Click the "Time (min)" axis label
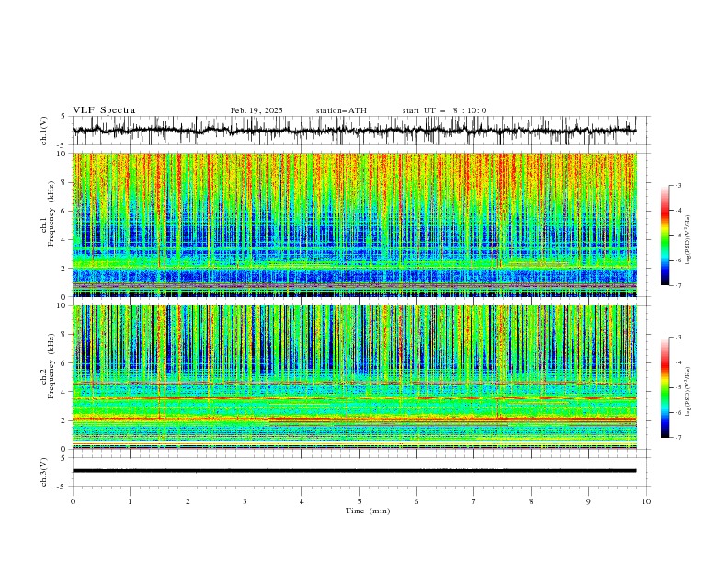728x563 pixels. point(368,511)
